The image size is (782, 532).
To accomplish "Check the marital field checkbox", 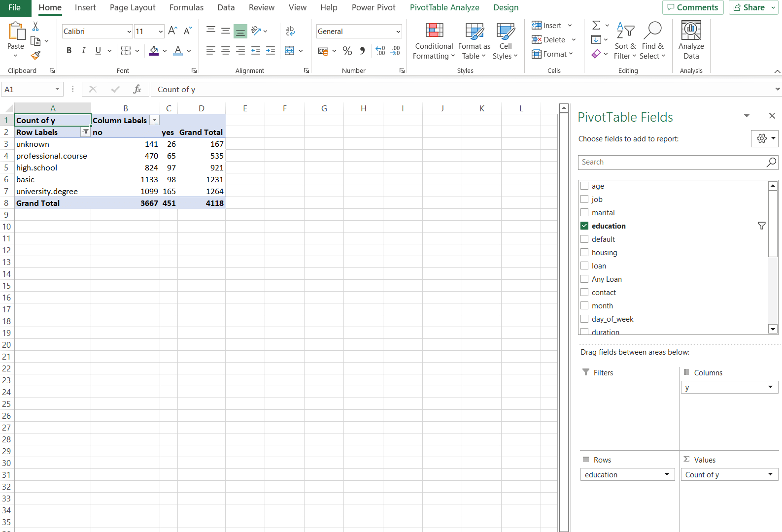I will 584,212.
